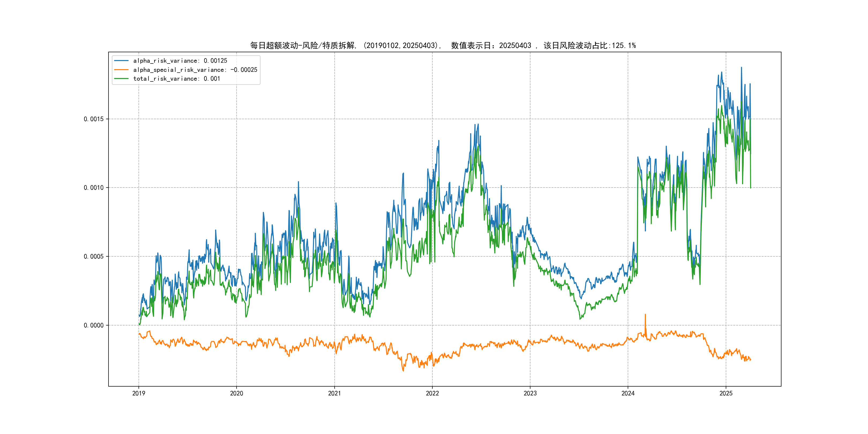Click the blue alpha_risk_variance legend line

121,61
